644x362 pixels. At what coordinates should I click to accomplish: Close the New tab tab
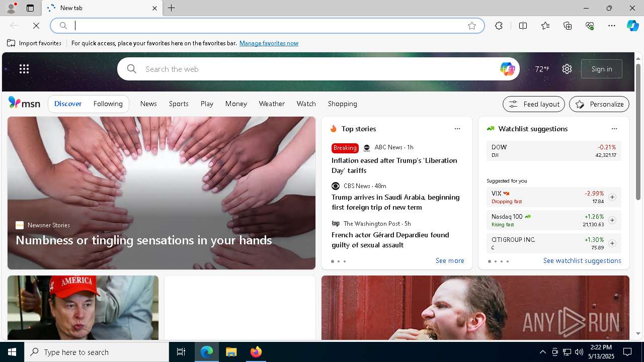(154, 8)
